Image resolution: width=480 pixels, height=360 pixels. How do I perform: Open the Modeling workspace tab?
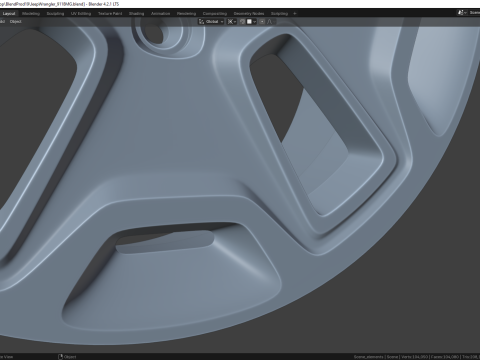tap(31, 14)
